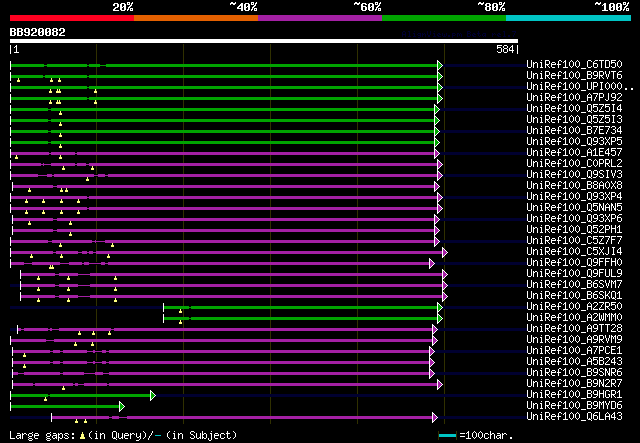The height and width of the screenshot is (443, 640).
Task: Click the red 20% identity legend segment
Action: (71, 18)
